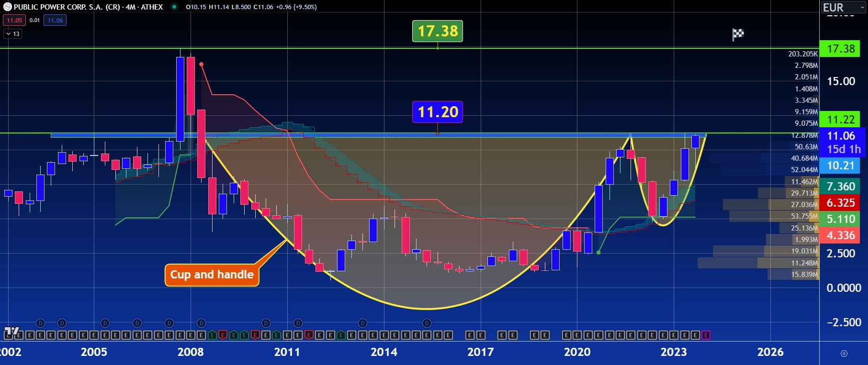Image resolution: width=868 pixels, height=365 pixels.
Task: Open the EUR currency dropdown
Action: point(843,7)
